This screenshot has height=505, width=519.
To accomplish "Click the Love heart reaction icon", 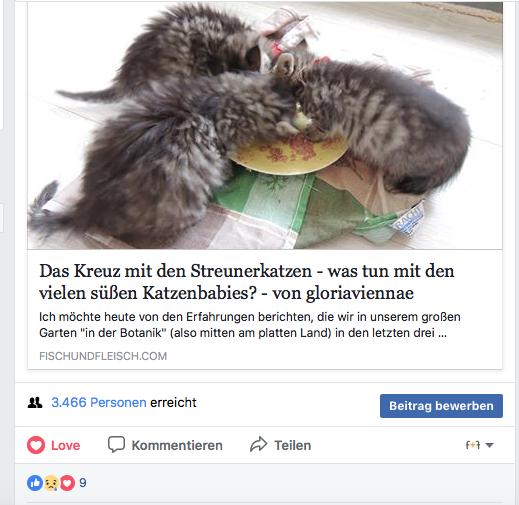I will pyautogui.click(x=36, y=445).
